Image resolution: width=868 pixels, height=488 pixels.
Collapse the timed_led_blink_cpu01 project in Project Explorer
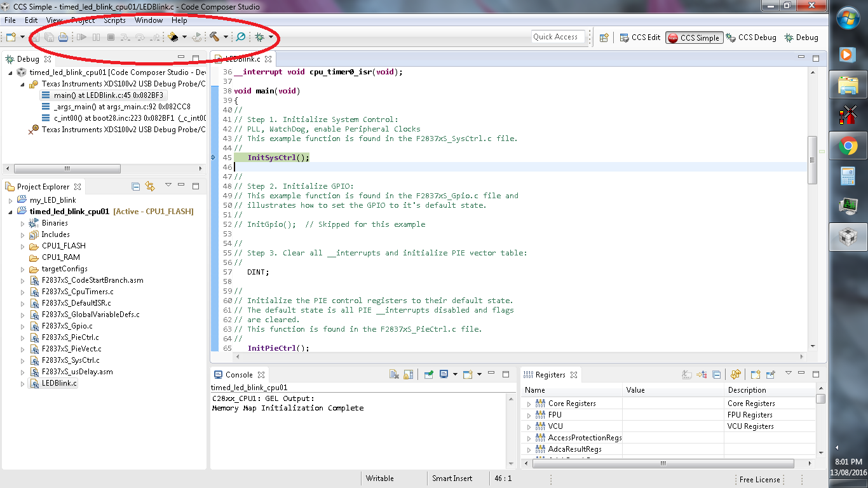[10, 212]
